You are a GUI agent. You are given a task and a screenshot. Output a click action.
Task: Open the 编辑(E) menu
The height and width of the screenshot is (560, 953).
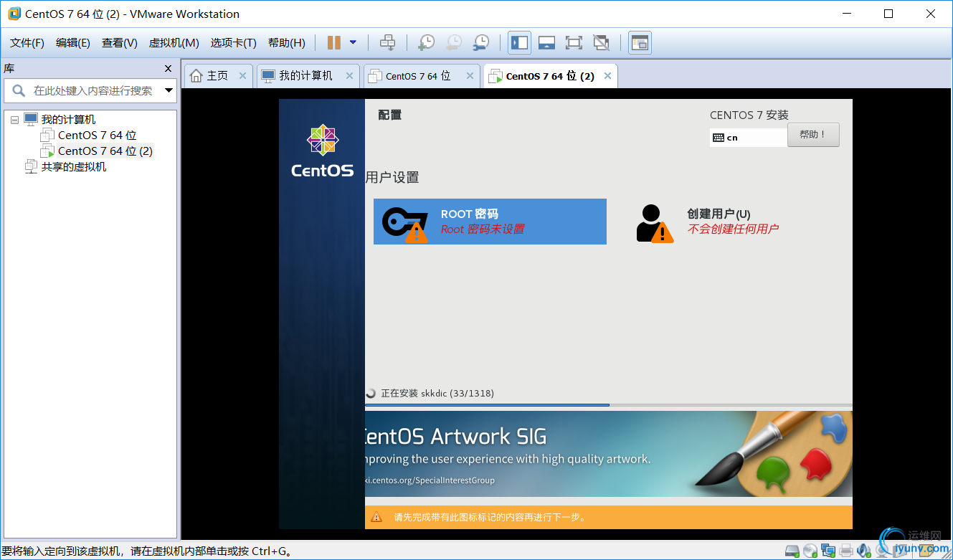[x=73, y=43]
